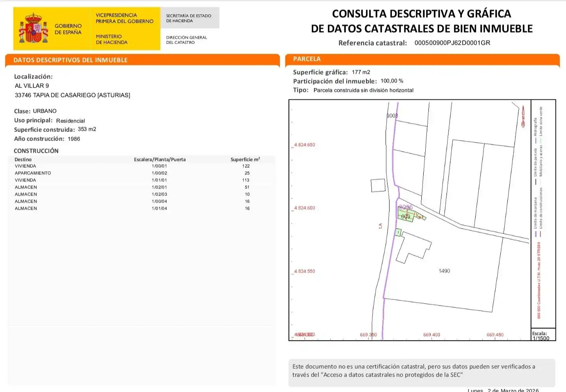
Task: Click the 'LA' road label on the map
Action: [x=380, y=226]
